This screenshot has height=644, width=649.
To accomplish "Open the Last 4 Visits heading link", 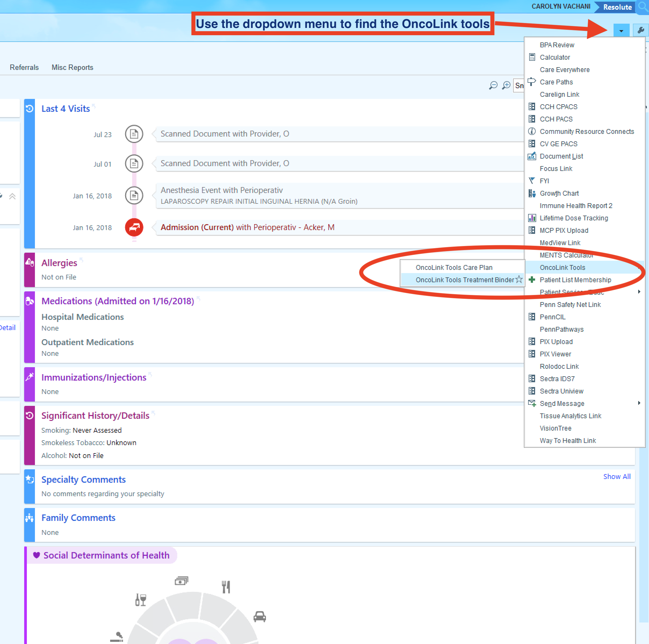I will 66,109.
